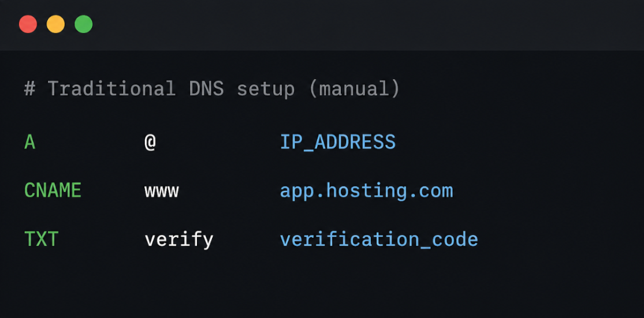Click the verification_code value
Image resolution: width=644 pixels, height=318 pixels.
click(x=379, y=240)
